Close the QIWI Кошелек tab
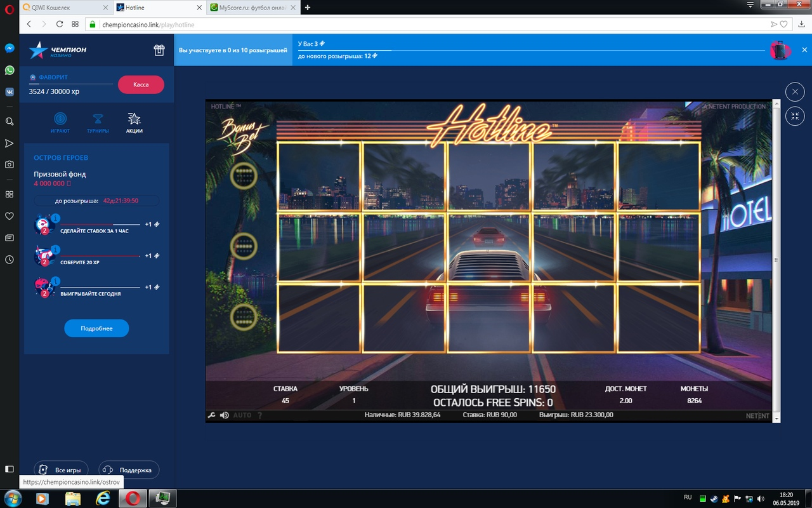 coord(105,8)
